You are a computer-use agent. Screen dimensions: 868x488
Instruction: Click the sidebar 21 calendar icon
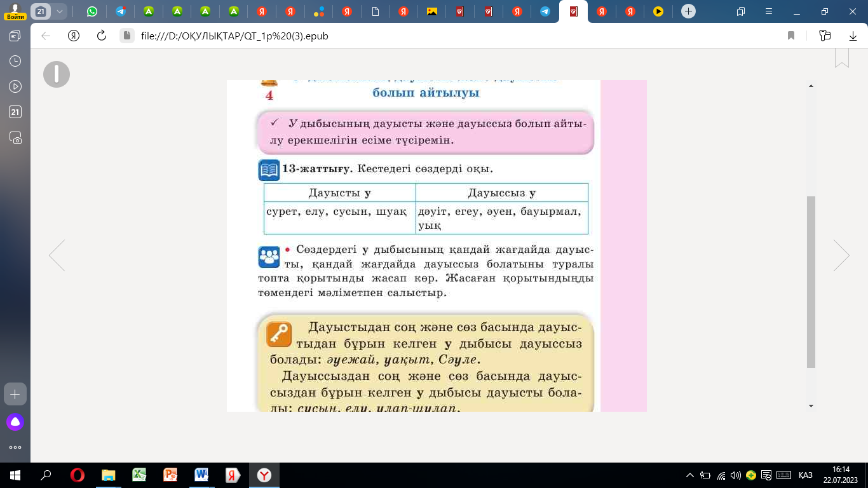coord(15,112)
